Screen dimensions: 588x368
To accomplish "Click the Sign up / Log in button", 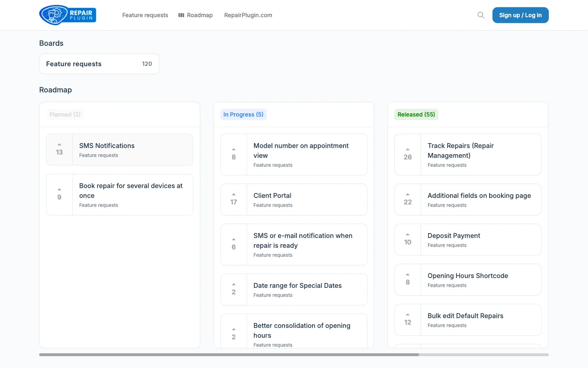I will [x=520, y=15].
